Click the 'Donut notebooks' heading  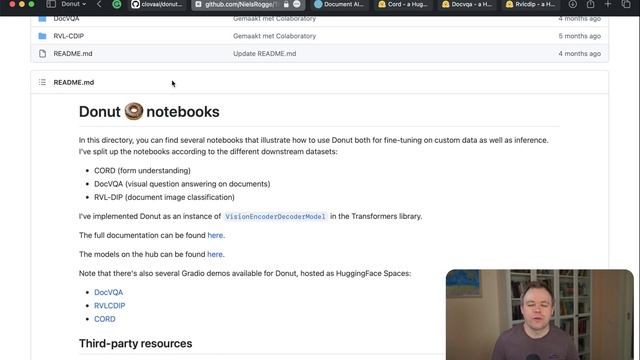[x=149, y=111]
